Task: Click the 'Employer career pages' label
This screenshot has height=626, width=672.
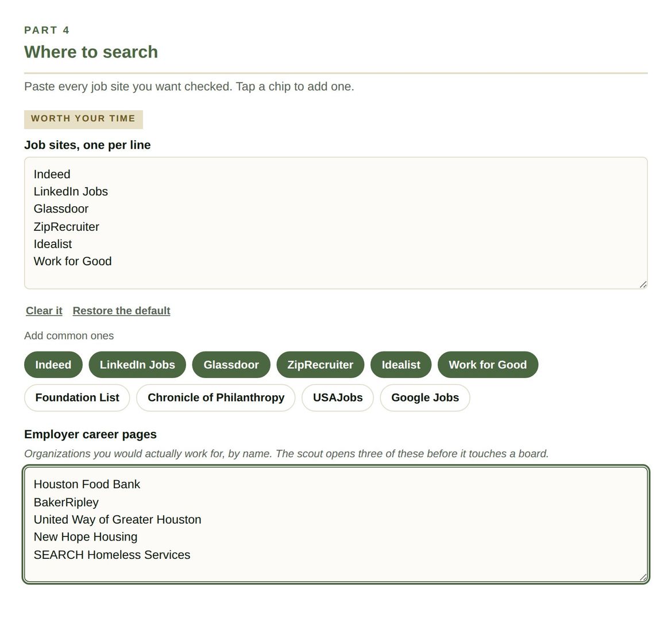Action: 90,434
